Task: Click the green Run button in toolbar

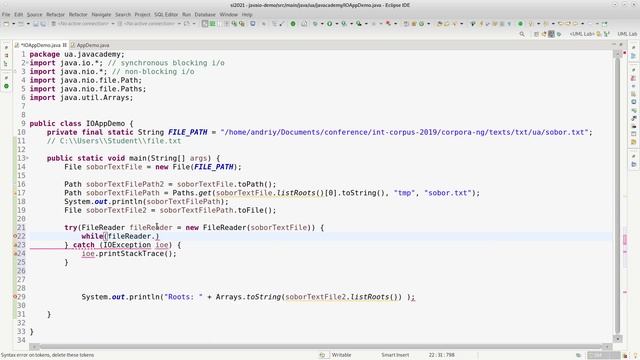Action: (x=330, y=24)
